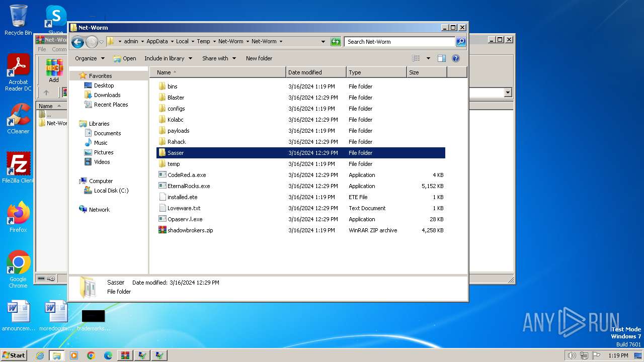The width and height of the screenshot is (644, 362).
Task: Open Google Chrome desktop shortcut
Action: pyautogui.click(x=18, y=269)
